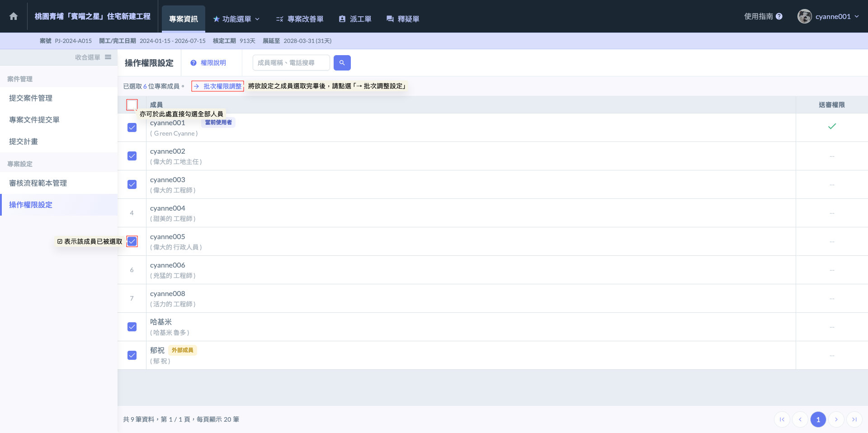The height and width of the screenshot is (433, 868).
Task: Click the date range 2024-01-15 - 2026-07-15
Action: tap(173, 41)
